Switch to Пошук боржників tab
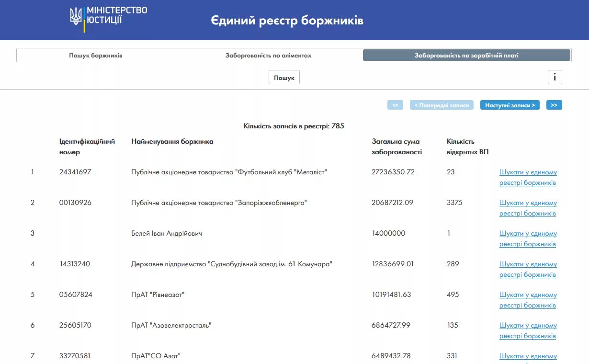The image size is (589, 364). pyautogui.click(x=96, y=56)
